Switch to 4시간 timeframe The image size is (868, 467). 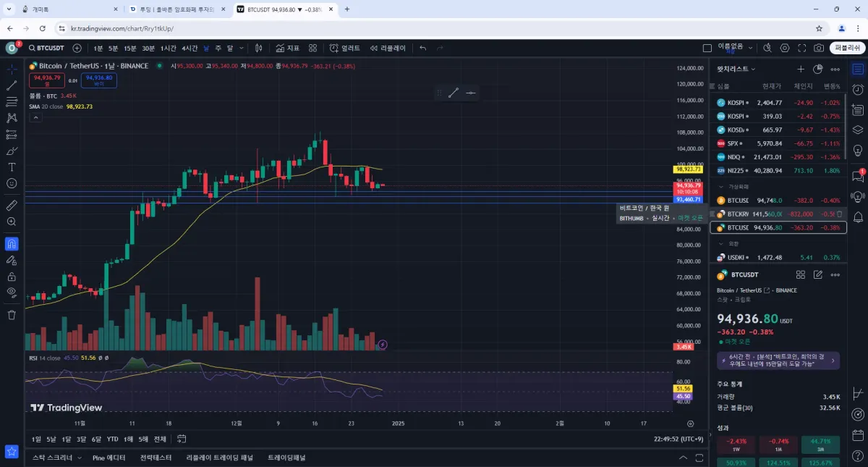point(190,48)
